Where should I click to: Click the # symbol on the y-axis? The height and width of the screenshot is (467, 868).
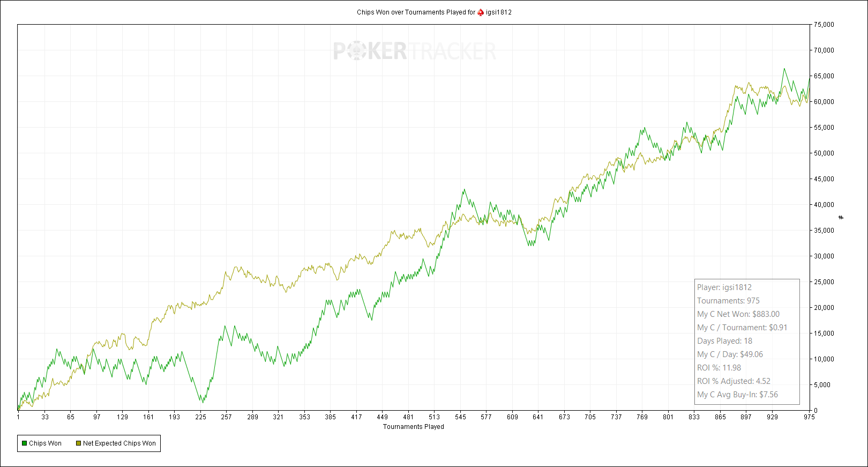pyautogui.click(x=841, y=217)
